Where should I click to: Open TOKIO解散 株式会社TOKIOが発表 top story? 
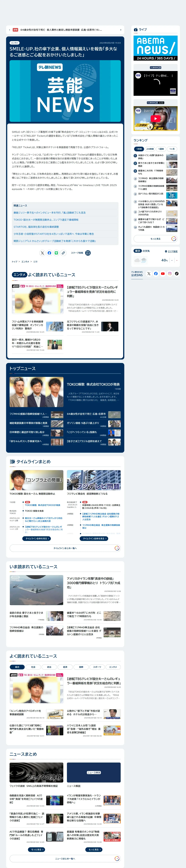coord(93,384)
